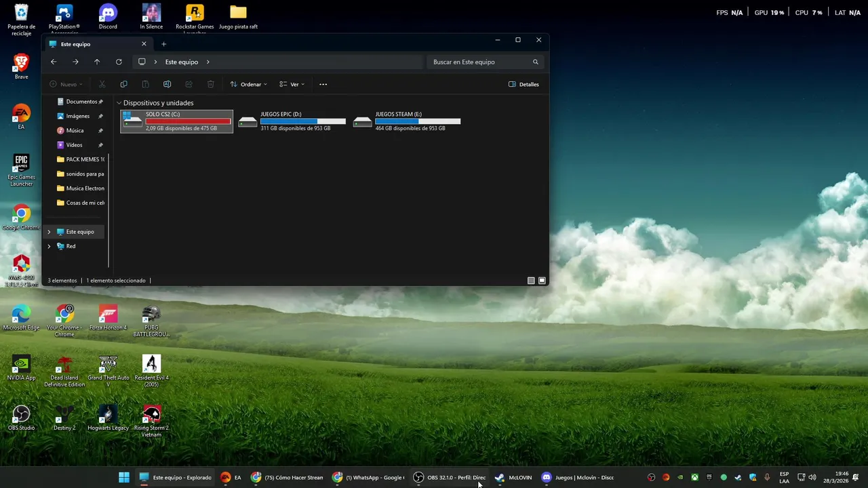Open NVIDIA App desktop icon
The image size is (868, 488).
click(21, 368)
